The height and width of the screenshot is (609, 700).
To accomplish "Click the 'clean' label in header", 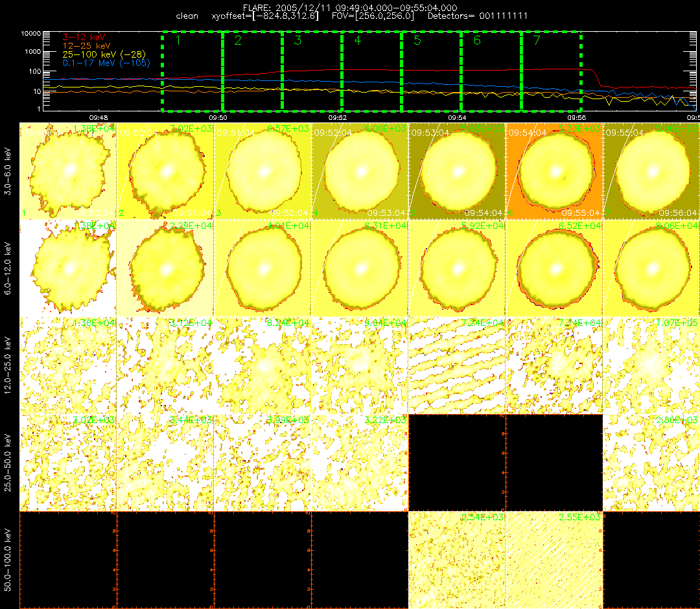I will [x=187, y=16].
